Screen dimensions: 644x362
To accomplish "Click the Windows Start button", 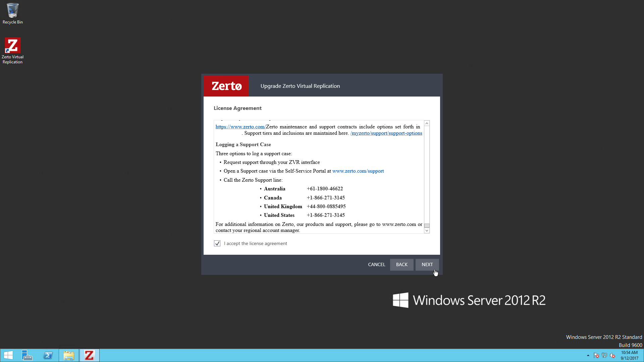I will point(8,355).
